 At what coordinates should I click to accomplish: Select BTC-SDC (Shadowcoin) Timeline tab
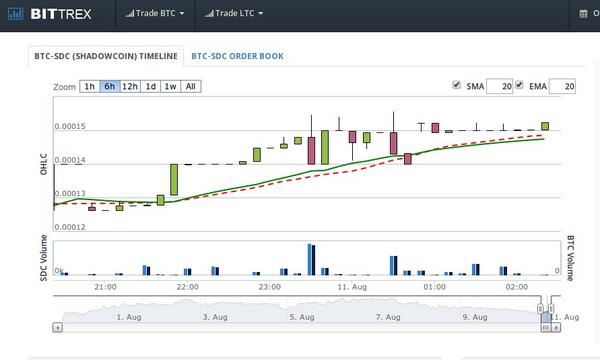tap(106, 56)
